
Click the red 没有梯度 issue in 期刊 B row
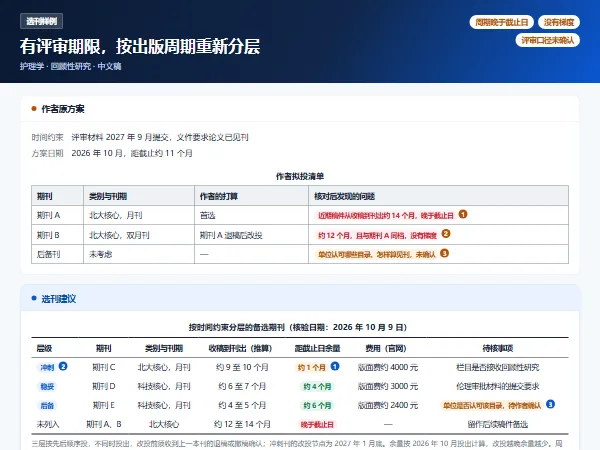point(377,235)
